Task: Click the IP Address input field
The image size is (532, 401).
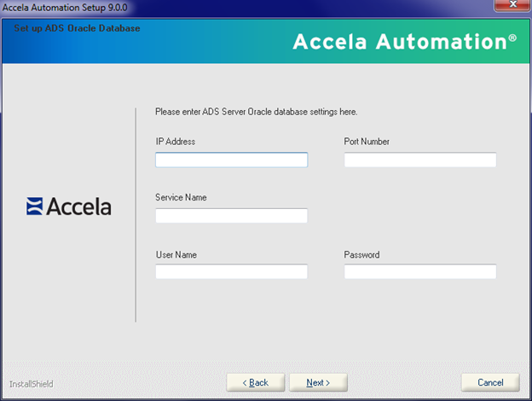Action: pos(231,160)
